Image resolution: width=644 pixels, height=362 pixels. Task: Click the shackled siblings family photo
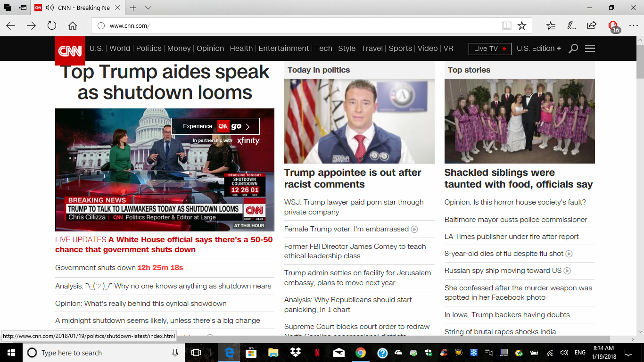tap(520, 121)
